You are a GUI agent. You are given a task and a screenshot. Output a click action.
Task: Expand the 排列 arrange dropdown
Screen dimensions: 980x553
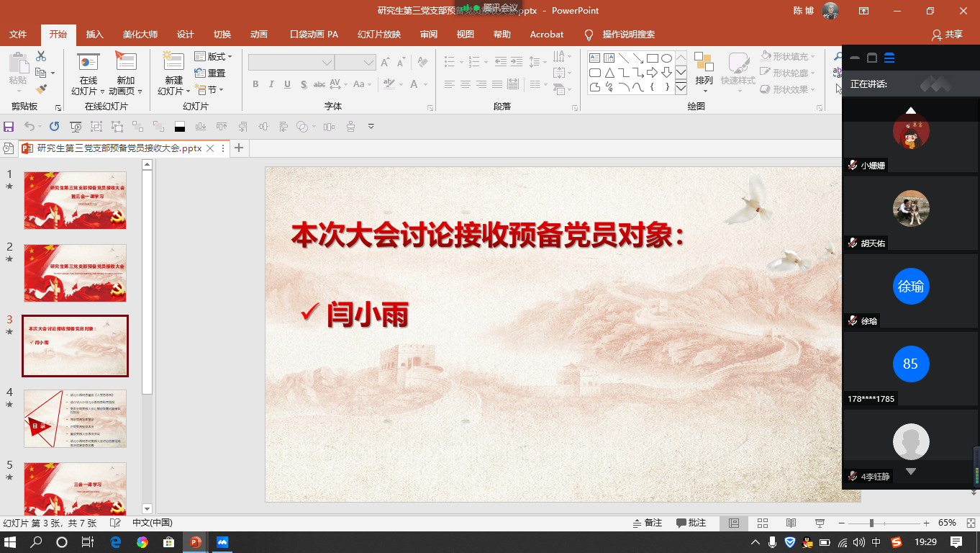tap(704, 81)
